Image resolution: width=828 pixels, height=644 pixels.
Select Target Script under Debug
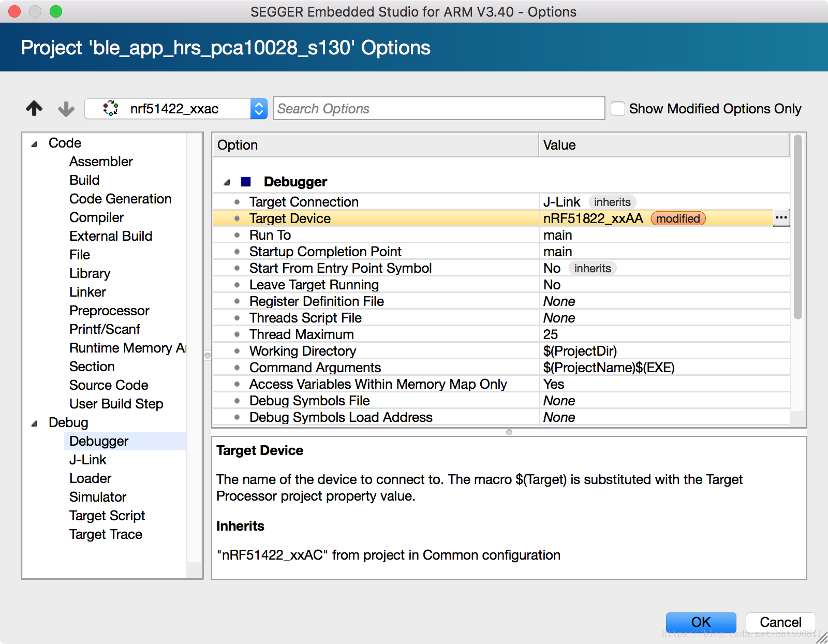tap(107, 516)
